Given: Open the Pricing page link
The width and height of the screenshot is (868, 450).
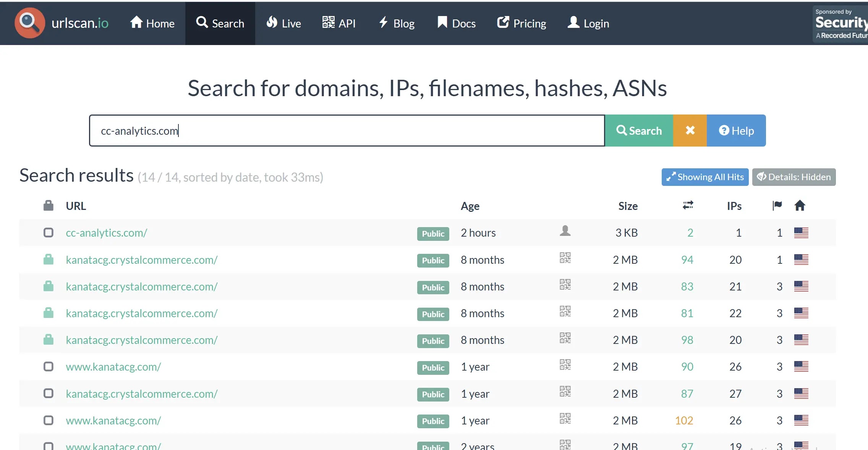Looking at the screenshot, I should 521,23.
